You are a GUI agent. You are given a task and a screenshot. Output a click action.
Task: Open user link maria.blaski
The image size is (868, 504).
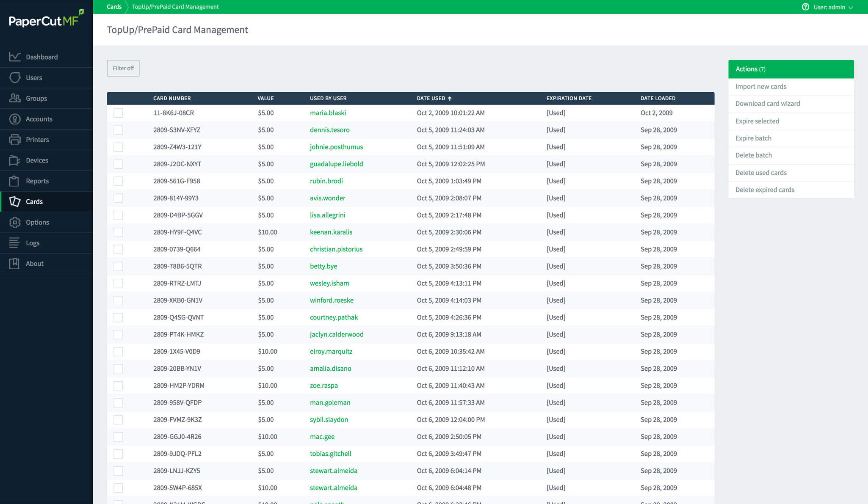click(x=328, y=113)
